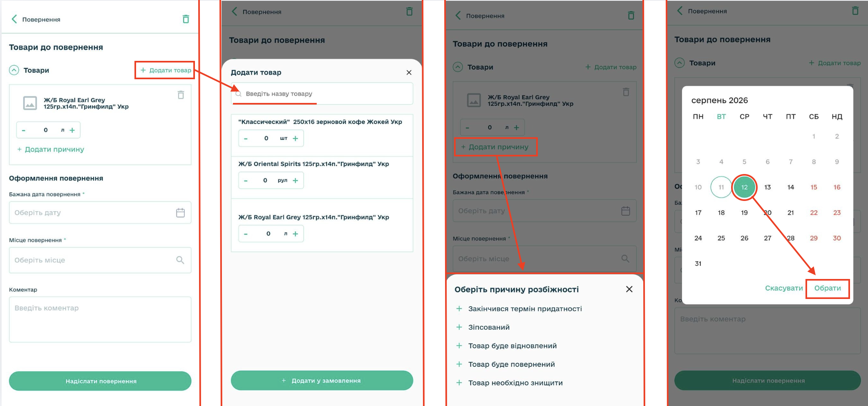Viewport: 868px width, 406px height.
Task: Click the green trash icon in the first screen header
Action: tap(186, 19)
